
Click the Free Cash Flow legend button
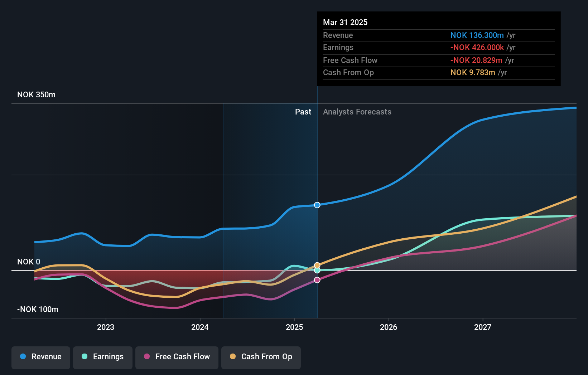[x=177, y=357]
